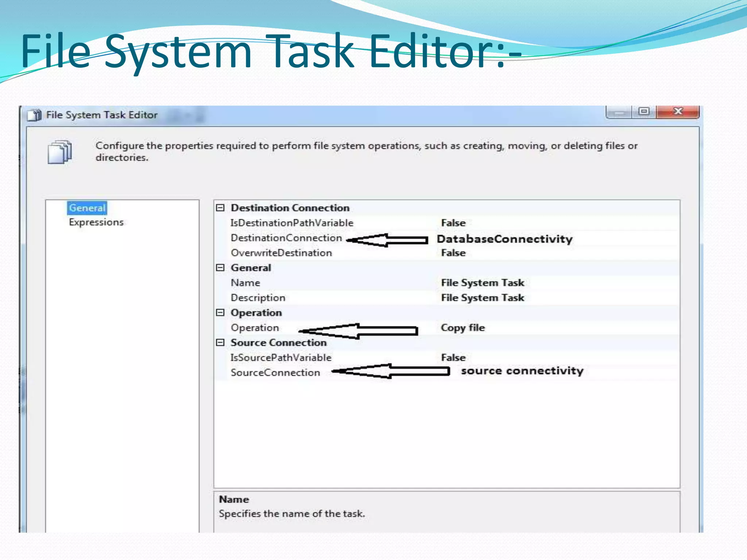Click the SourceConnection property label
Image resolution: width=747 pixels, height=560 pixels.
275,372
